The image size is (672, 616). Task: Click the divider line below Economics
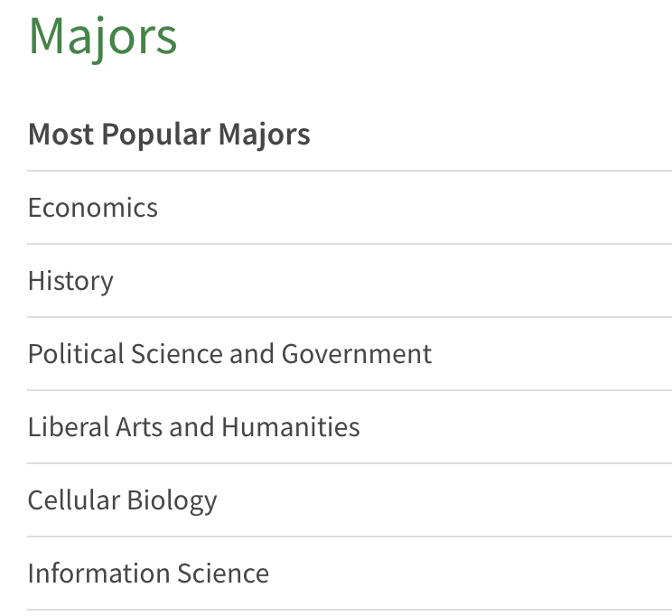350,244
